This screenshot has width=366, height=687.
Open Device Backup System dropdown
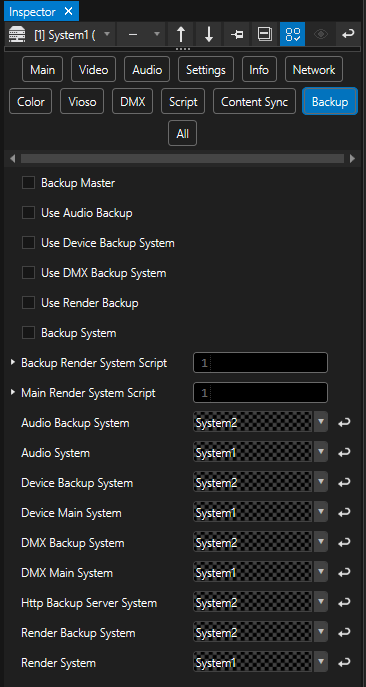[321, 482]
